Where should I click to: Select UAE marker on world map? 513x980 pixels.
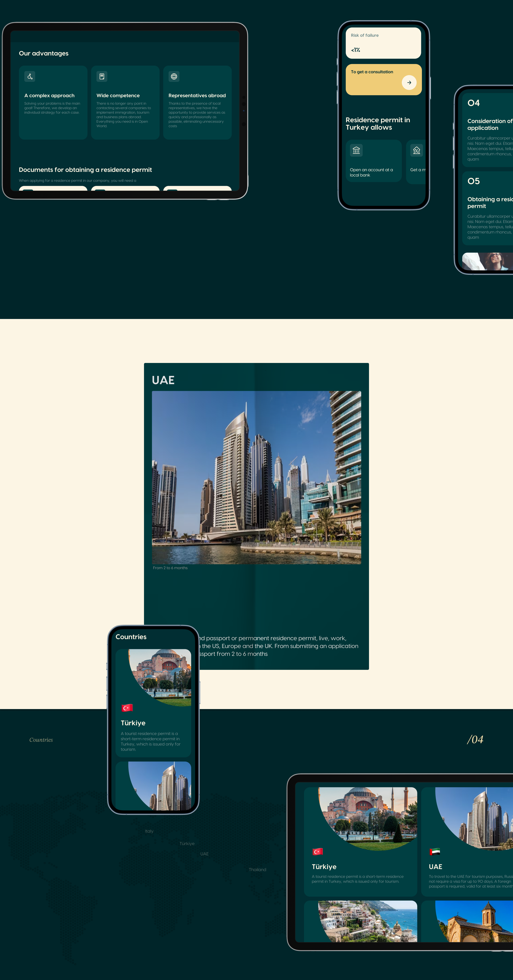(x=205, y=854)
